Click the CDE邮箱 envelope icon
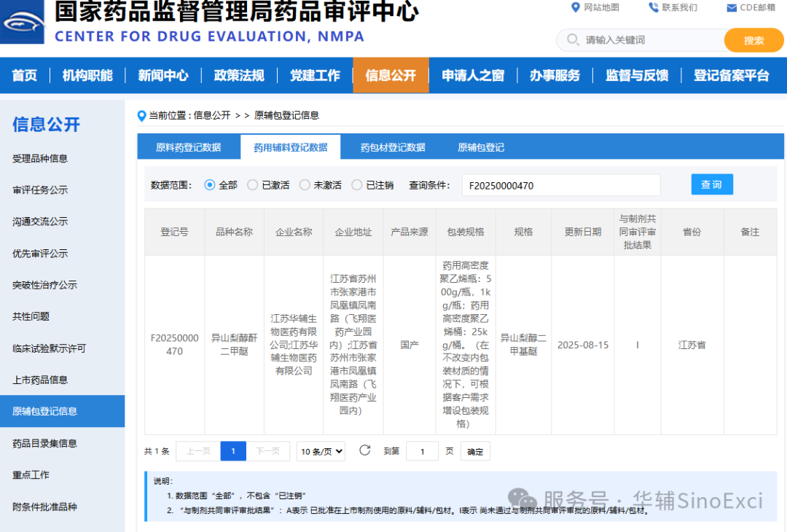The width and height of the screenshot is (787, 532). [732, 8]
